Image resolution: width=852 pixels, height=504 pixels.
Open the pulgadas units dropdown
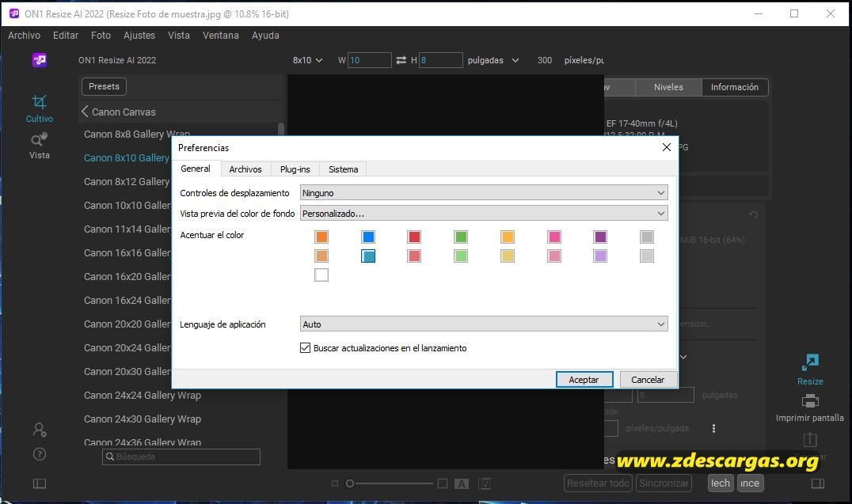click(493, 60)
